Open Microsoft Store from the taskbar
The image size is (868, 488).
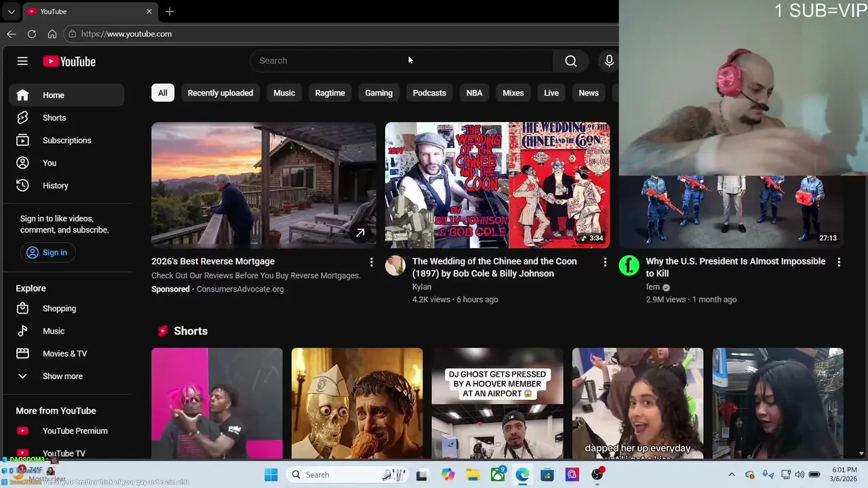click(547, 475)
